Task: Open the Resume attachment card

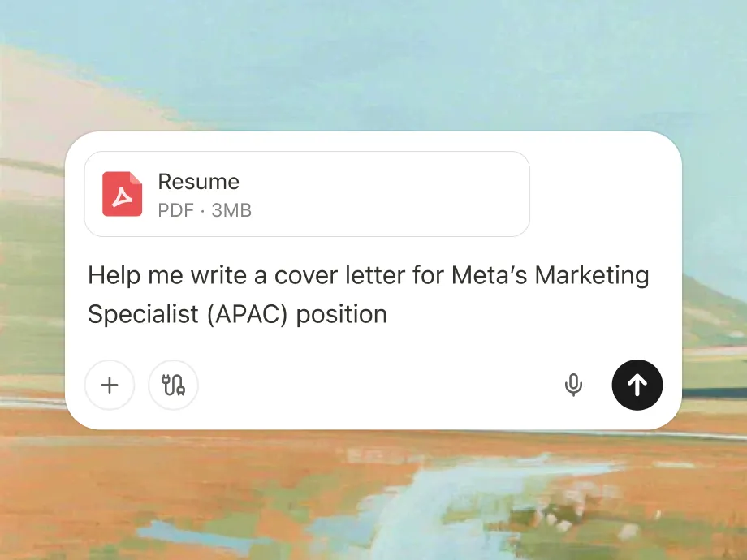Action: [x=325, y=194]
